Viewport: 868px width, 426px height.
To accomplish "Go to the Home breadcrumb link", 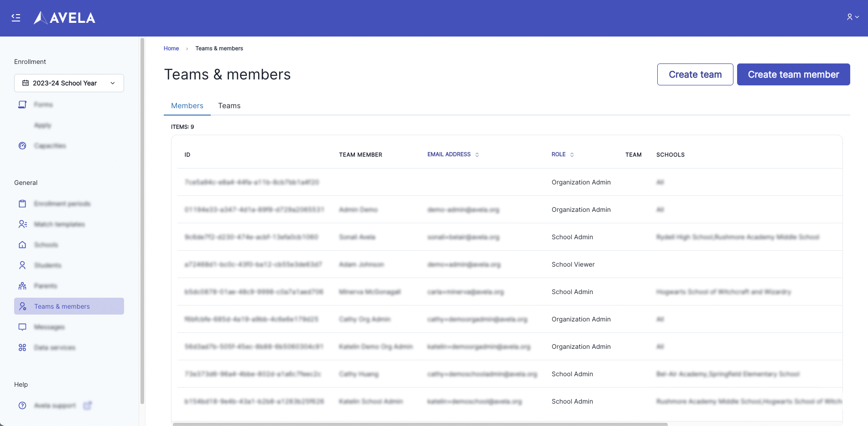I will tap(171, 48).
